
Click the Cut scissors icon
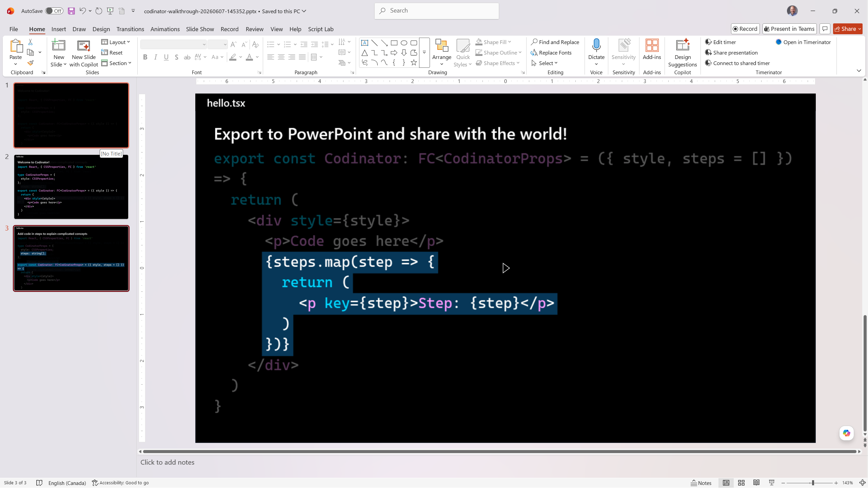click(x=31, y=42)
